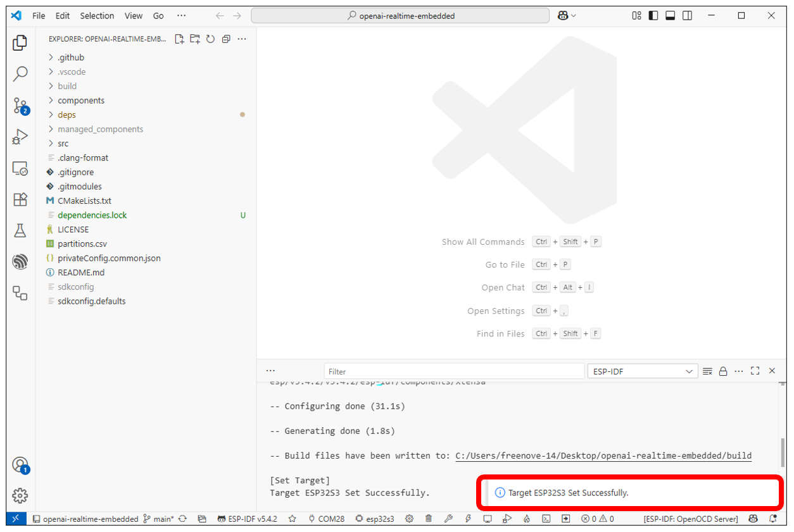Collapse all folders in Explorer
Screen dimensions: 794x532
click(226, 39)
